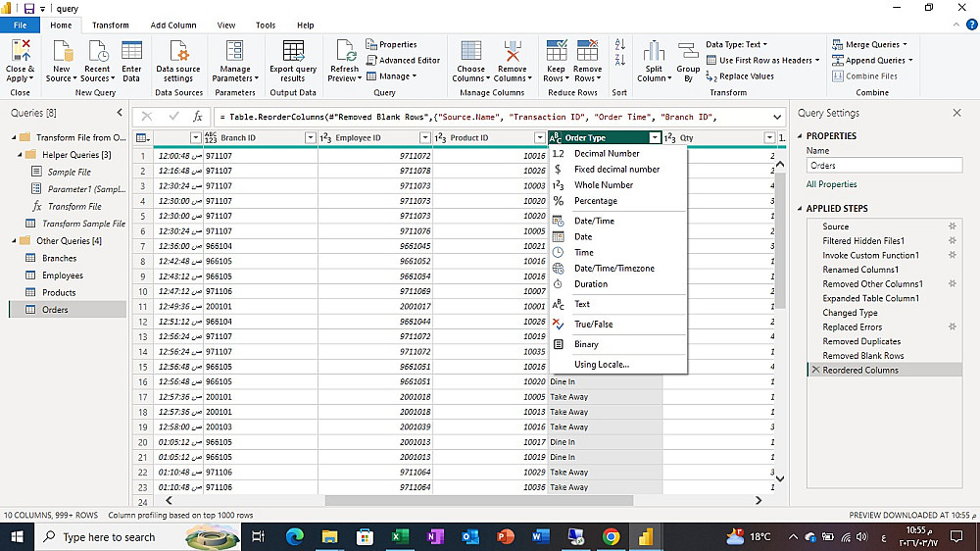Image resolution: width=980 pixels, height=551 pixels.
Task: Switch to the Add Column tab
Action: (x=173, y=25)
